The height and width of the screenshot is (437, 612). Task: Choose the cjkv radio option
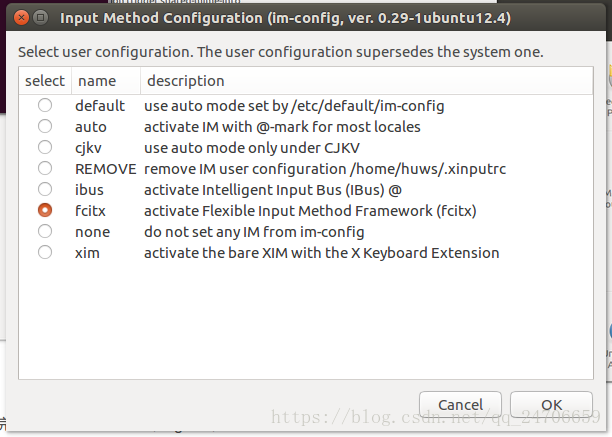pos(45,147)
